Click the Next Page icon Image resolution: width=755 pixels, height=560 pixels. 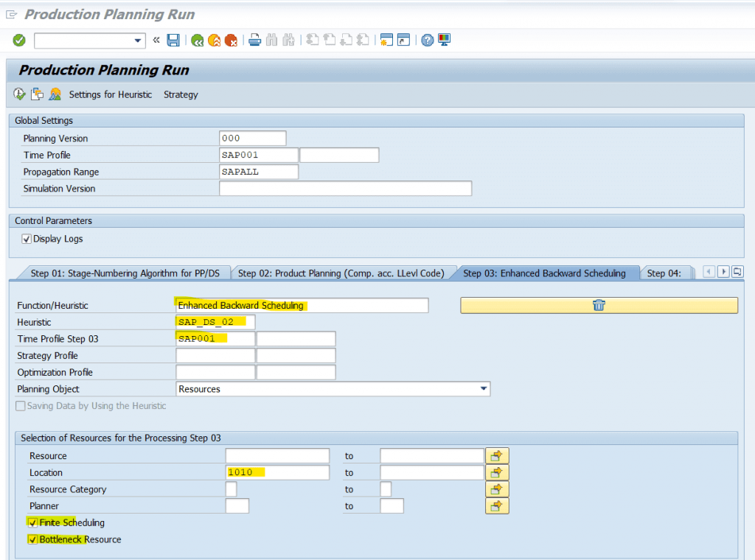point(347,40)
